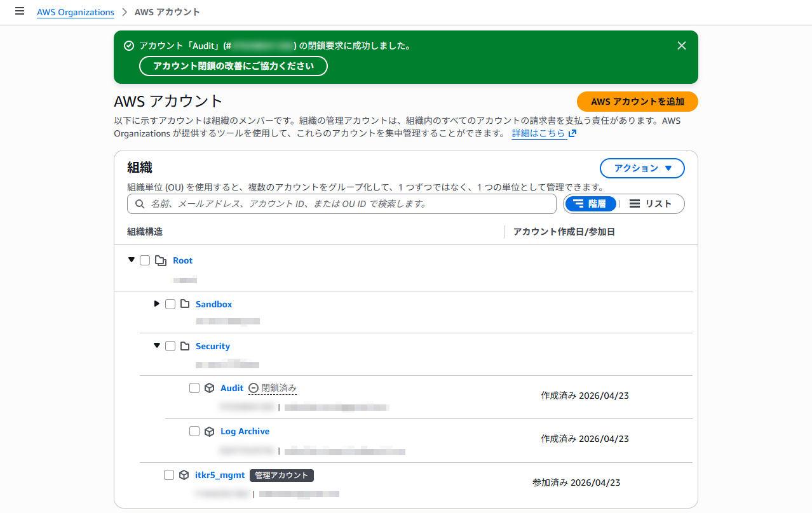This screenshot has height=513, width=812.
Task: Open the Security OU link
Action: point(213,346)
